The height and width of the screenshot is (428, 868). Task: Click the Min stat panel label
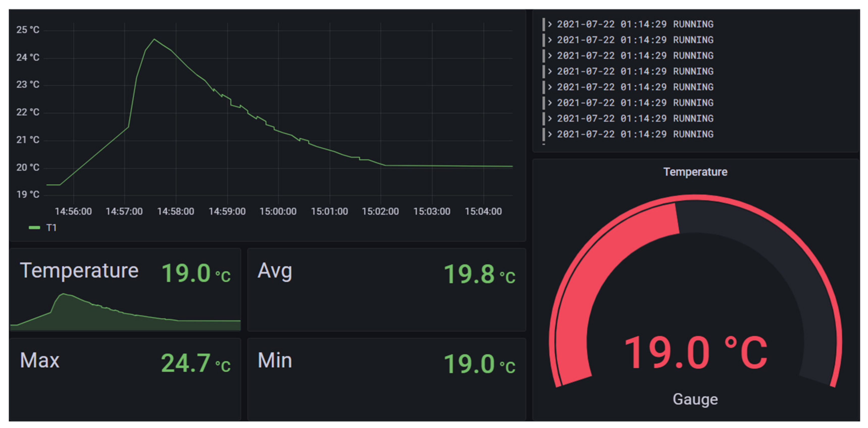(275, 360)
